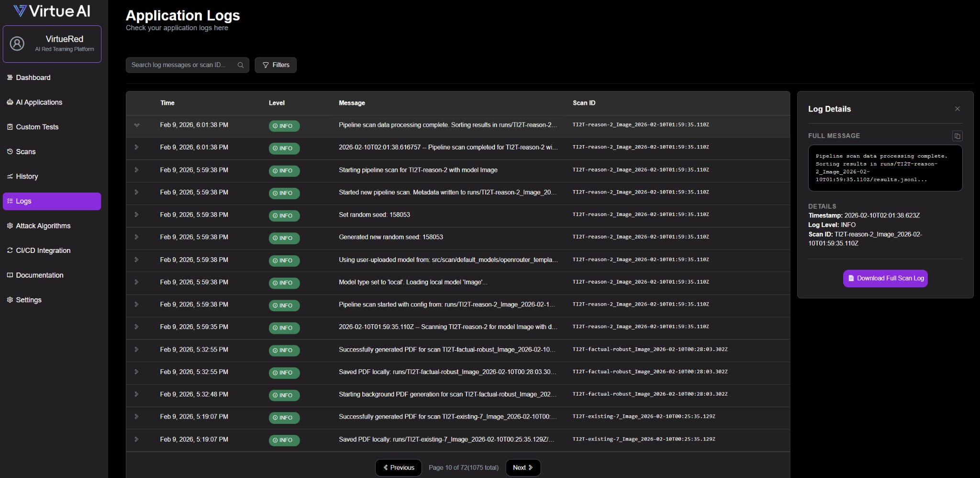Click the Virtue AI logo
The width and height of the screenshot is (980, 478).
pos(52,11)
